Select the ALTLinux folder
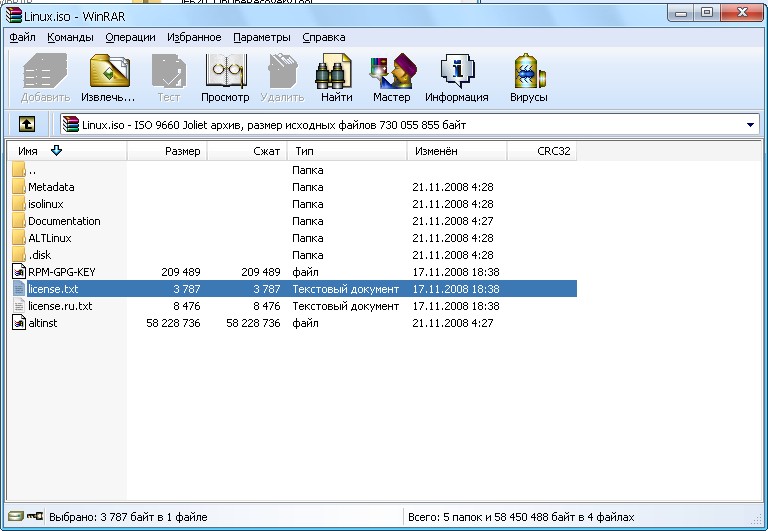This screenshot has width=768, height=531. point(49,238)
